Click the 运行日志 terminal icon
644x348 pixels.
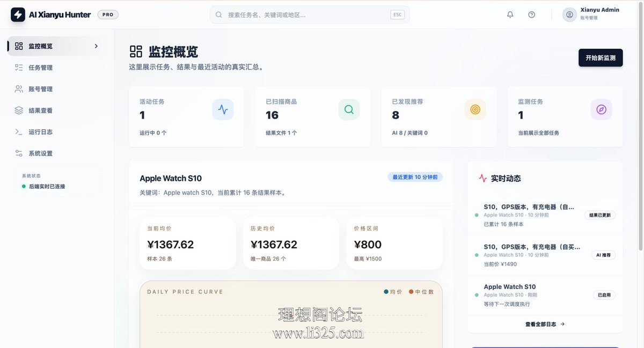click(x=19, y=132)
